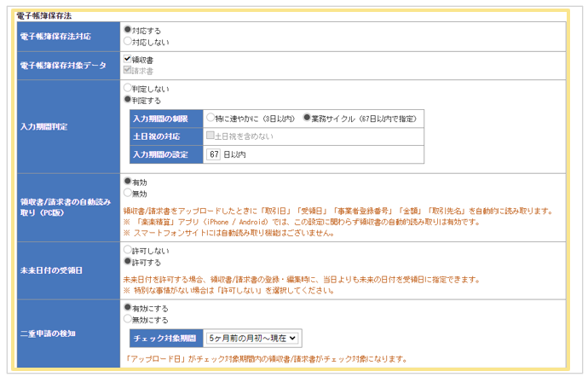Select 特に速やかに (3日以内) option
The image size is (588, 377).
click(x=210, y=118)
